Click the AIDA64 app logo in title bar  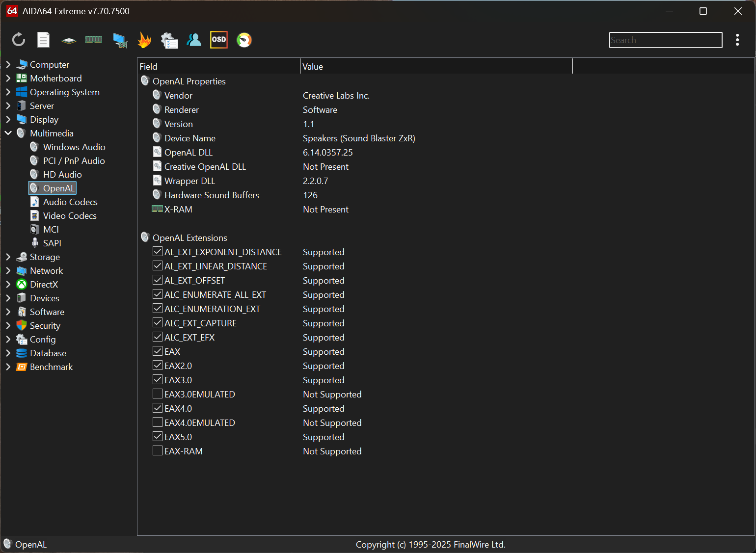click(12, 11)
